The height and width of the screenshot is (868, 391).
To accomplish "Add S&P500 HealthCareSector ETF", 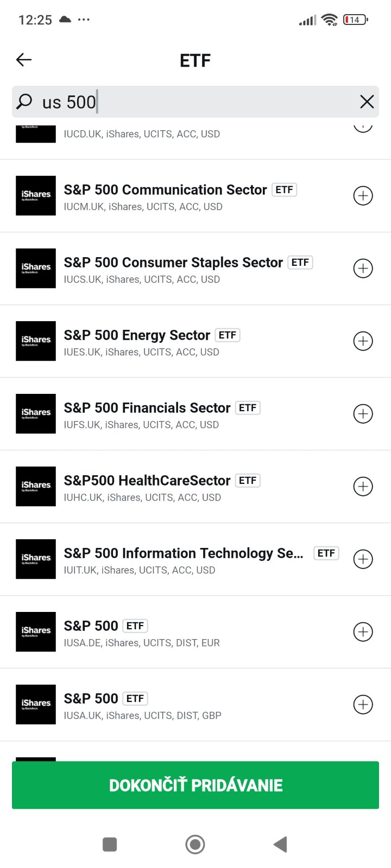I will tap(363, 487).
